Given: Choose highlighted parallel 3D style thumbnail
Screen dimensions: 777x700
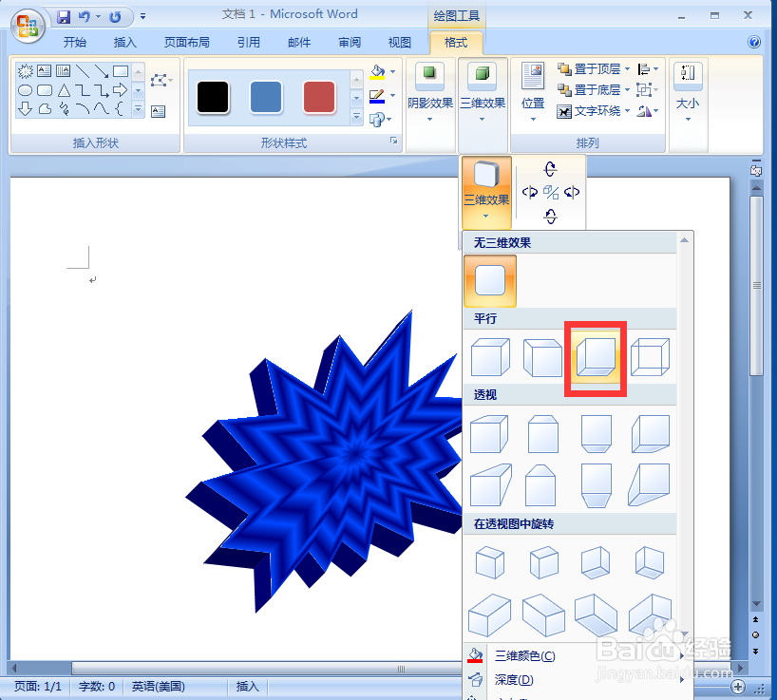Looking at the screenshot, I should click(596, 358).
